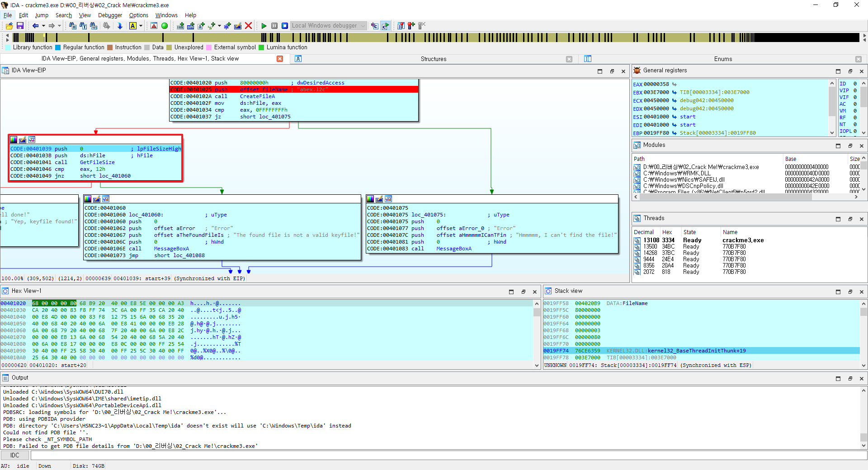Viewport: 868px width, 470px height.
Task: Click the create string 'A' plus icon
Action: tap(201, 26)
